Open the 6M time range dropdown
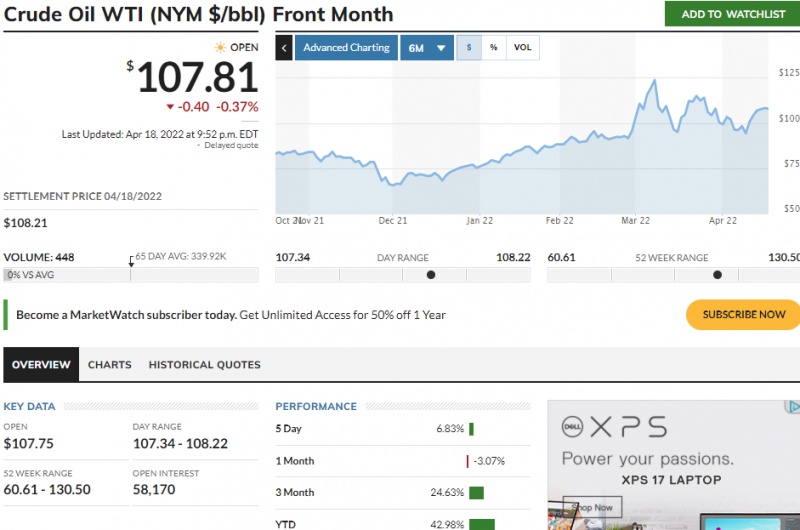This screenshot has width=800, height=530. (x=427, y=48)
